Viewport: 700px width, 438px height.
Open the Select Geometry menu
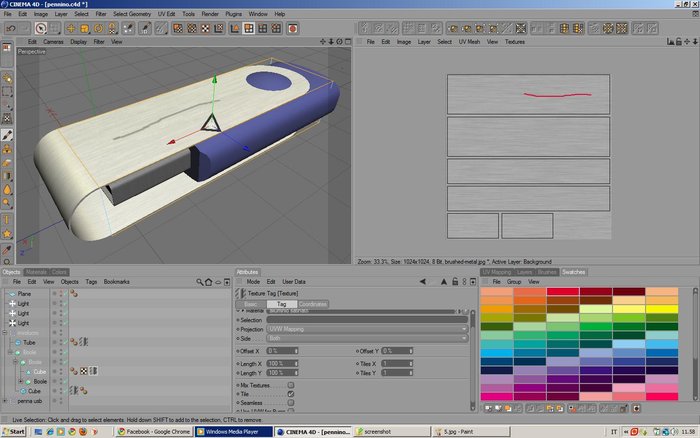(132, 14)
